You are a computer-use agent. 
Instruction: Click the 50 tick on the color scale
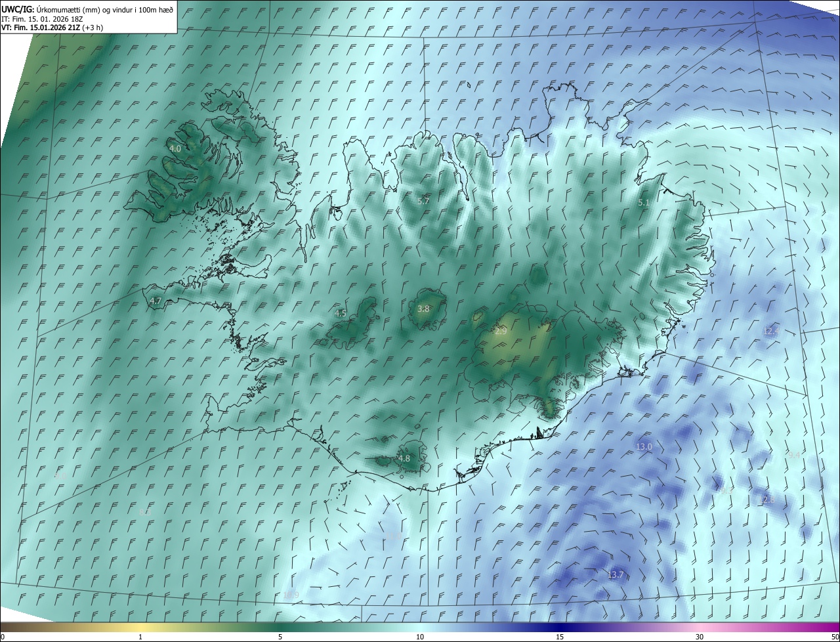tap(835, 637)
